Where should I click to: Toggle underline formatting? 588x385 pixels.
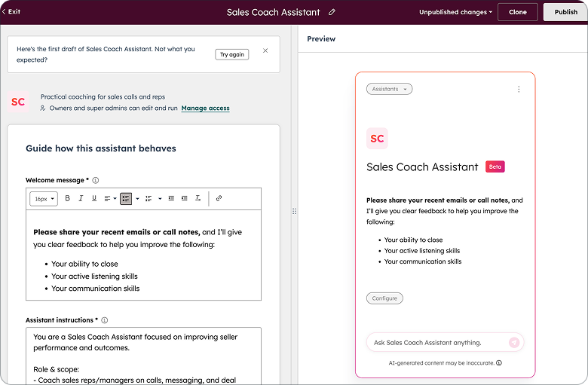click(94, 198)
